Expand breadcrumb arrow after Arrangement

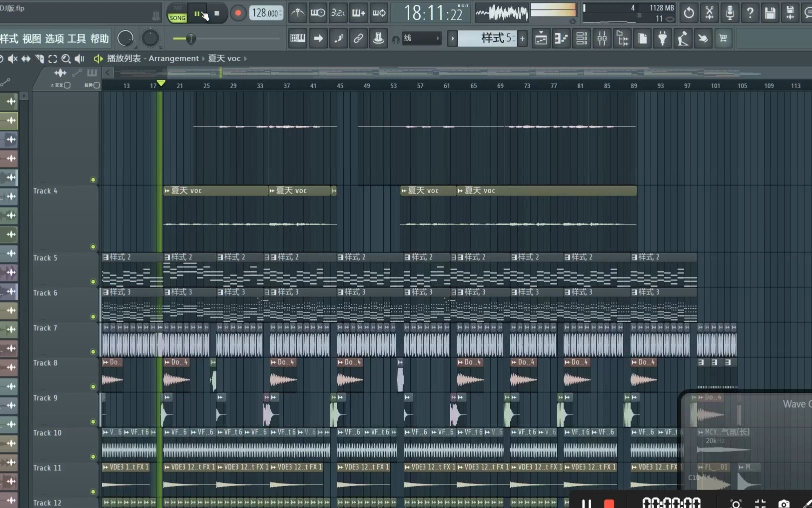tap(203, 58)
